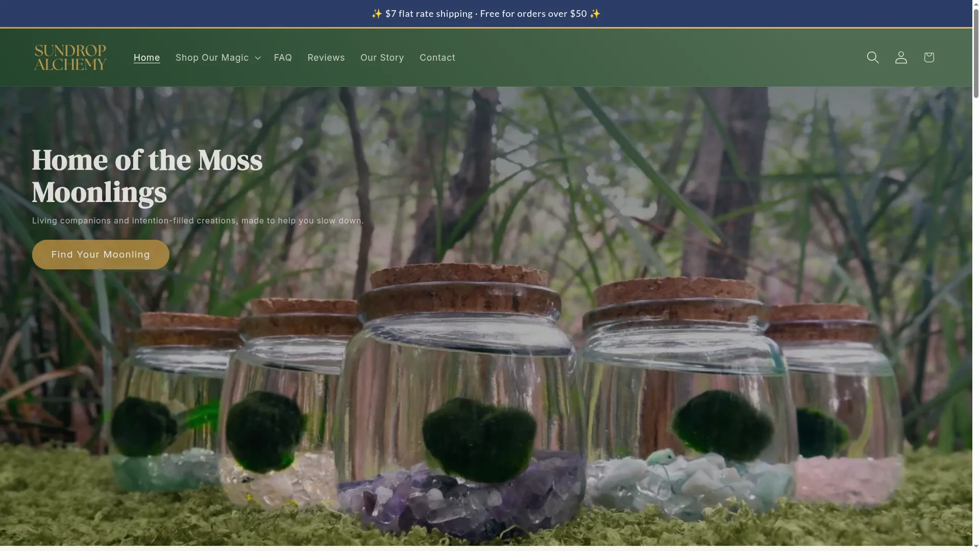Click the Sundrop Alchemy logo
The height and width of the screenshot is (551, 980).
(70, 58)
